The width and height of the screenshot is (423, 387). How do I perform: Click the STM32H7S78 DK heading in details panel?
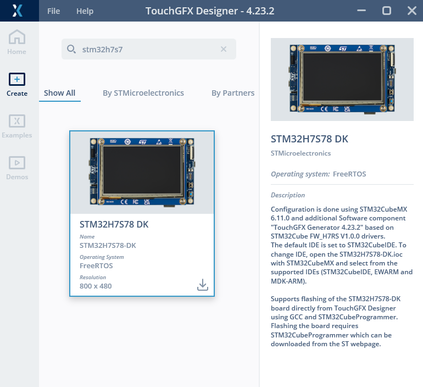pyautogui.click(x=309, y=139)
